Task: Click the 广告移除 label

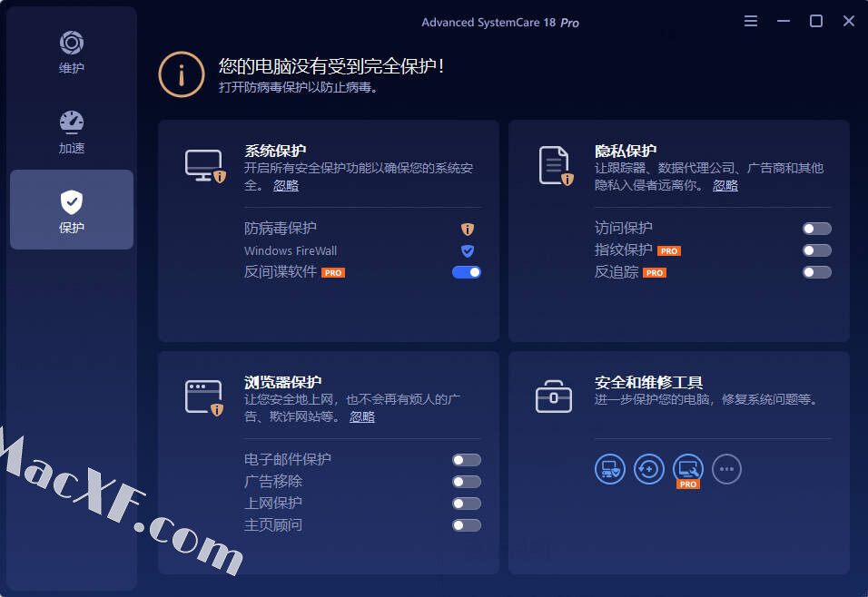Action: pos(273,481)
